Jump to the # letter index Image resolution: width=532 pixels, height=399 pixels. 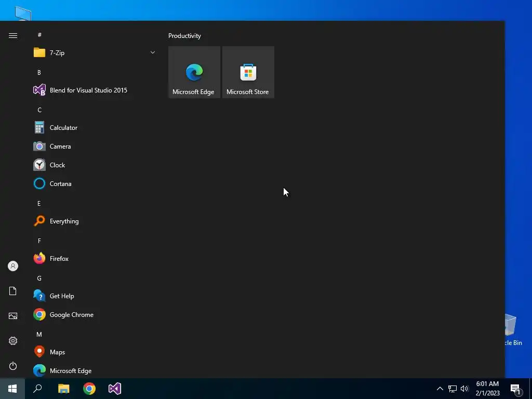39,35
